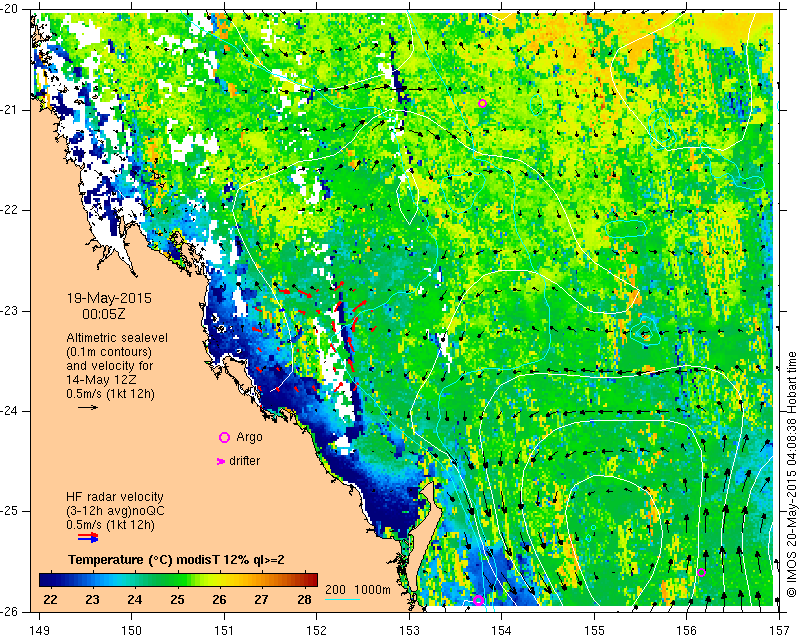Click longitude axis label '153'
This screenshot has height=640, width=800.
[x=409, y=631]
